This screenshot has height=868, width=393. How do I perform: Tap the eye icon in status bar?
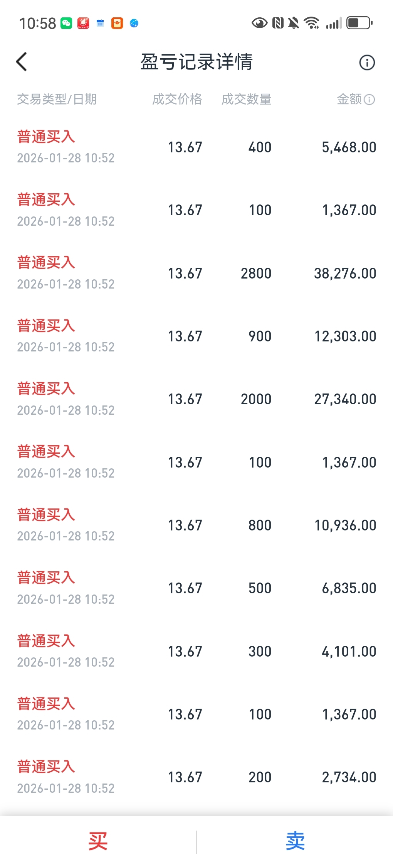coord(259,23)
